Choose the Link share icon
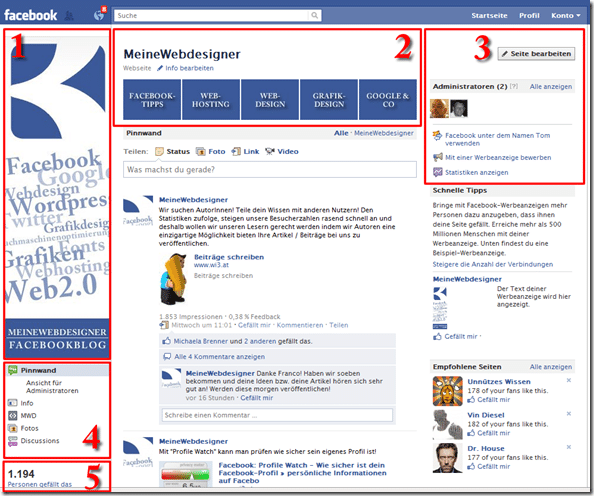594x496 pixels. tap(236, 152)
